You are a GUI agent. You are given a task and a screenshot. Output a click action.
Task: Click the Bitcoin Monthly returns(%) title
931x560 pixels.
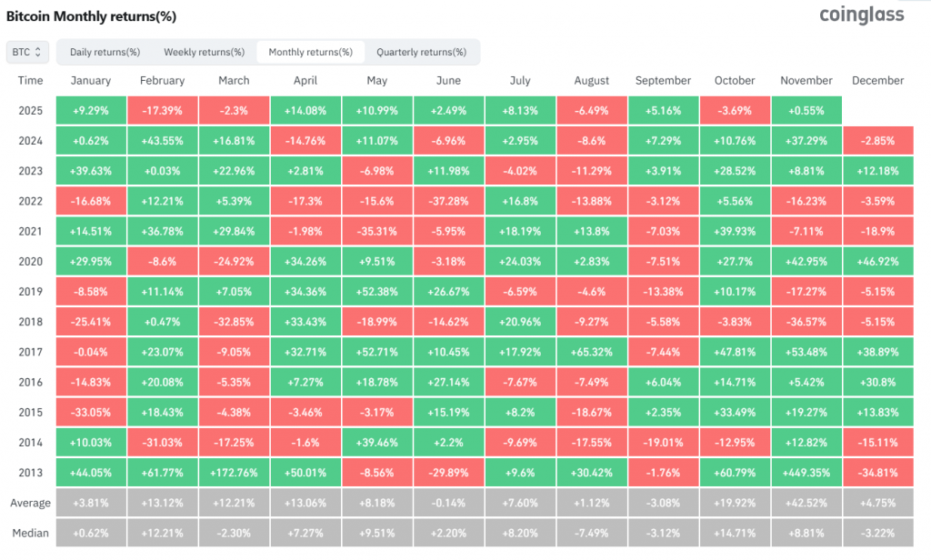93,15
